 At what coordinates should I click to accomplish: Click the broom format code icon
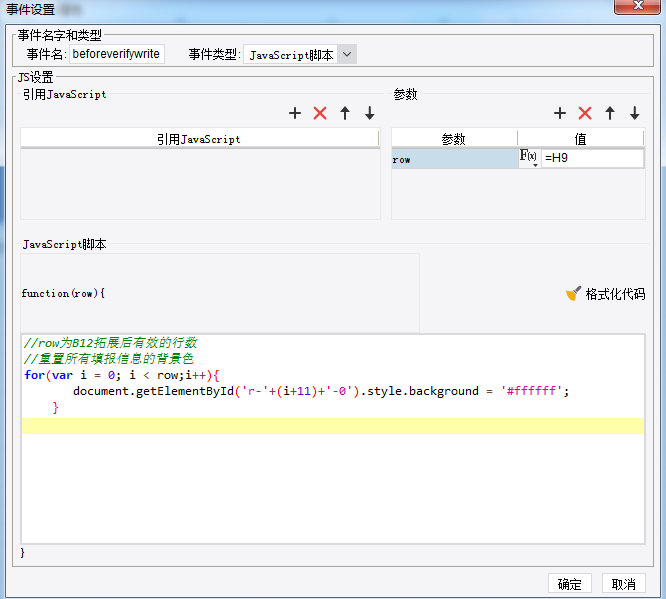click(x=573, y=294)
